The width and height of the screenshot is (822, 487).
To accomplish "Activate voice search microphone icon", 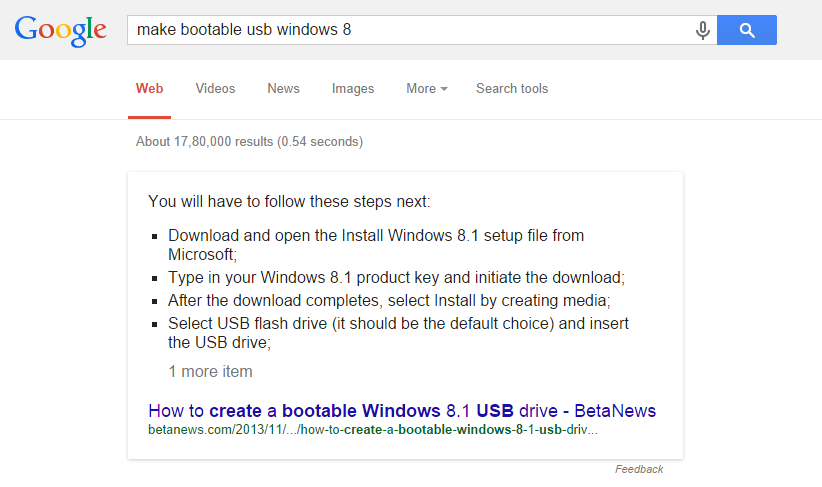I will pos(703,30).
